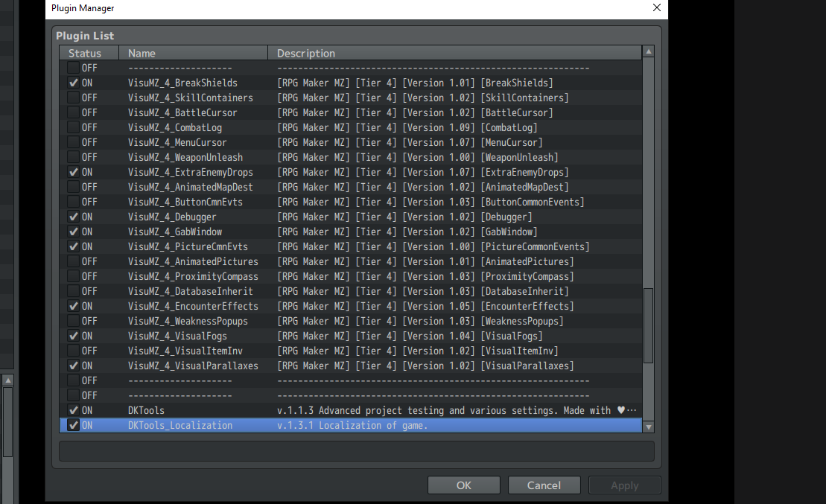826x504 pixels.
Task: Uncheck the VisuMZ_4_GabWindow checkbox
Action: point(73,232)
